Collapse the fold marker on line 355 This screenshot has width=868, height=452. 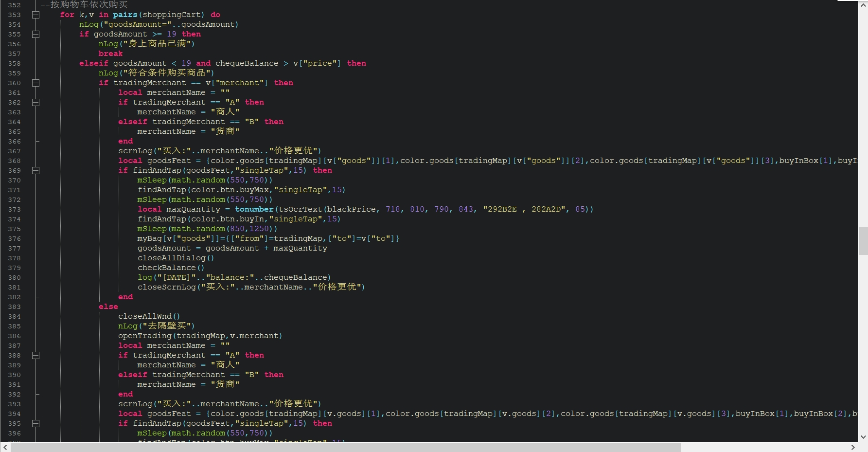(x=35, y=34)
